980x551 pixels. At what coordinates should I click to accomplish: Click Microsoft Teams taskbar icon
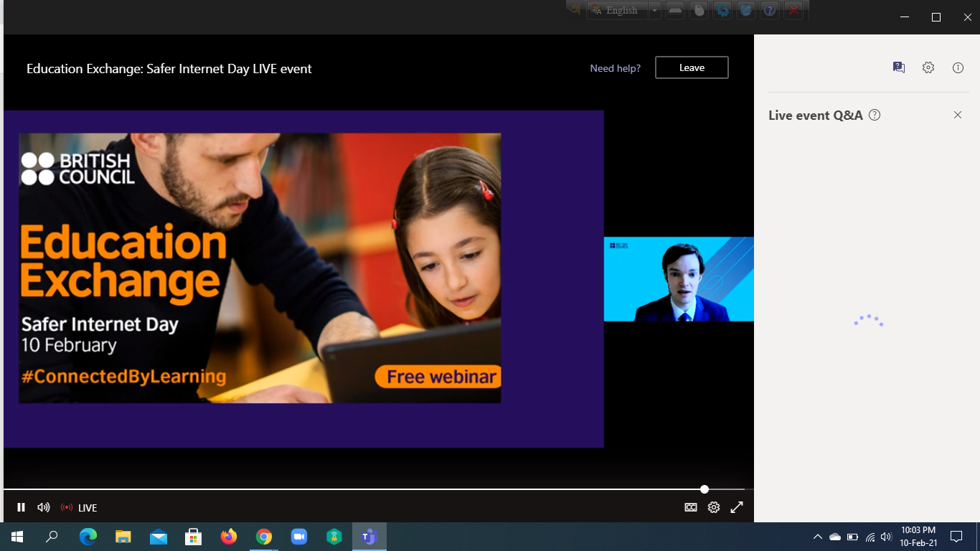pos(369,537)
